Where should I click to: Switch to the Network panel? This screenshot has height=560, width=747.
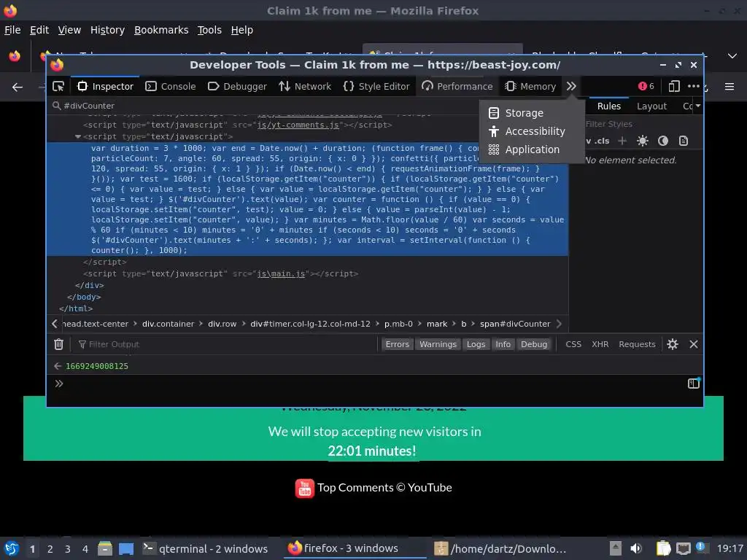point(305,86)
